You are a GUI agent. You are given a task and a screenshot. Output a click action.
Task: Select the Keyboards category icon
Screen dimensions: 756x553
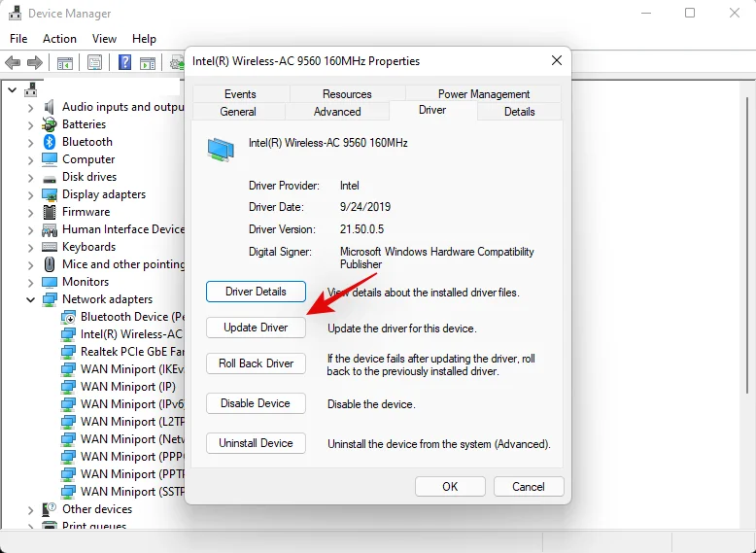point(50,247)
